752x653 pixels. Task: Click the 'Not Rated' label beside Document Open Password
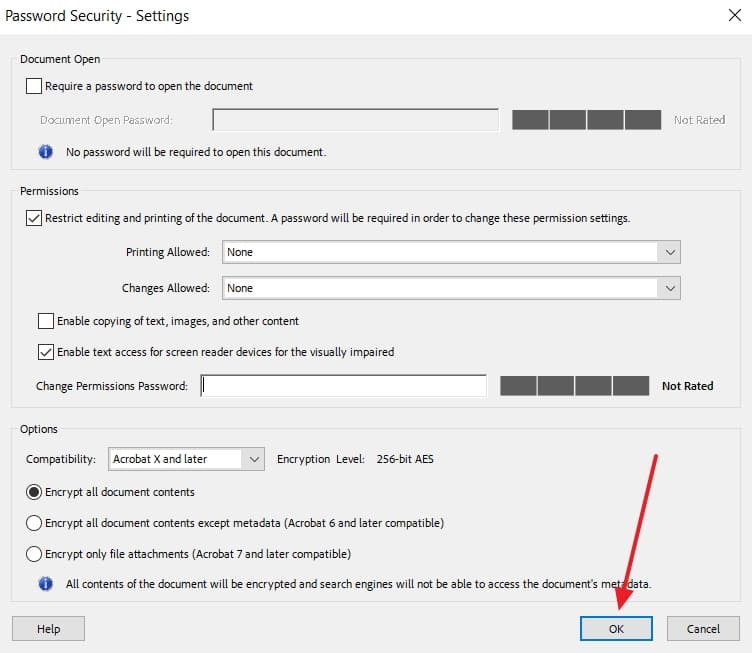coord(699,120)
